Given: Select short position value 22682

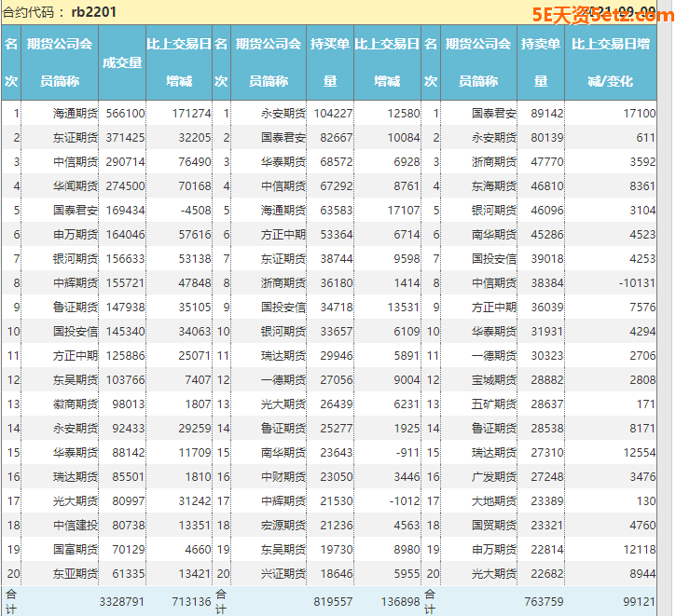Looking at the screenshot, I should 547,574.
